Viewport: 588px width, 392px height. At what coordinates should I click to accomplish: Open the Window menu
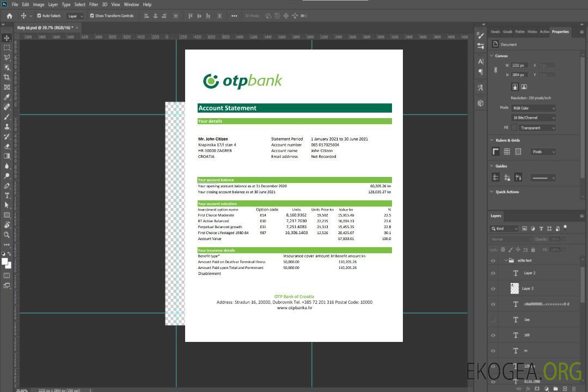(131, 4)
